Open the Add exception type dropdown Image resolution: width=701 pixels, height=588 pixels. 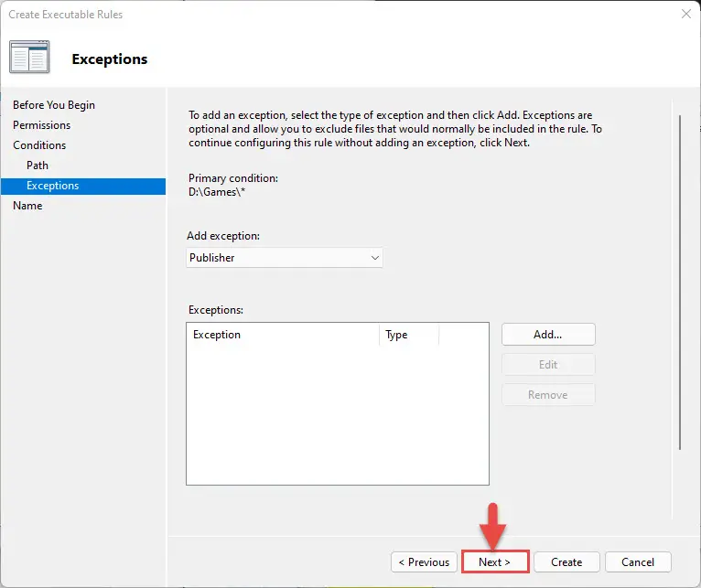tap(285, 258)
